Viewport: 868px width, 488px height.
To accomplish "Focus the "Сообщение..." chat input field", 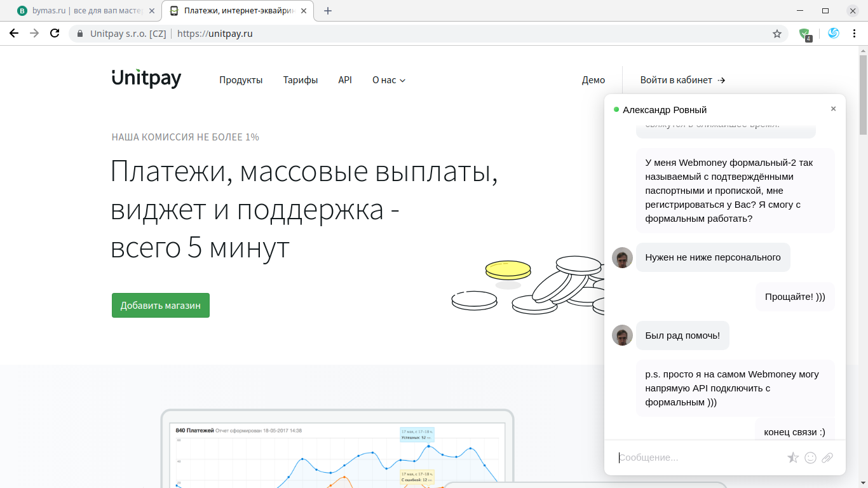I will click(699, 457).
